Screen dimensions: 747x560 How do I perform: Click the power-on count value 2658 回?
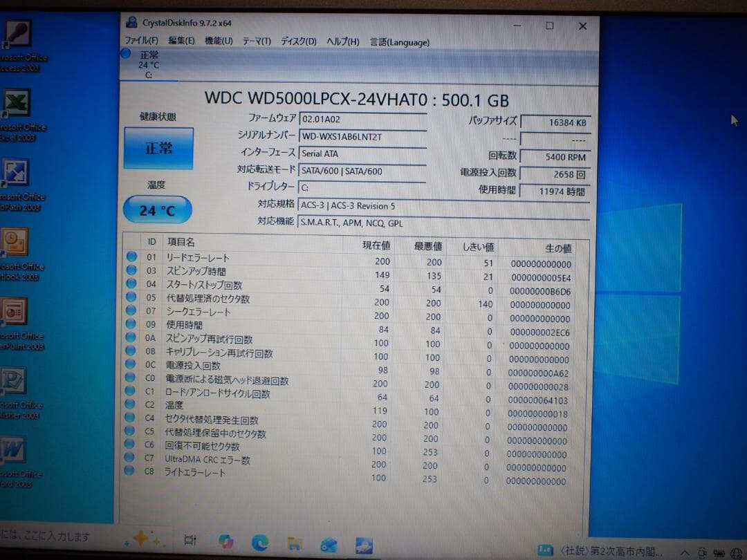(555, 174)
